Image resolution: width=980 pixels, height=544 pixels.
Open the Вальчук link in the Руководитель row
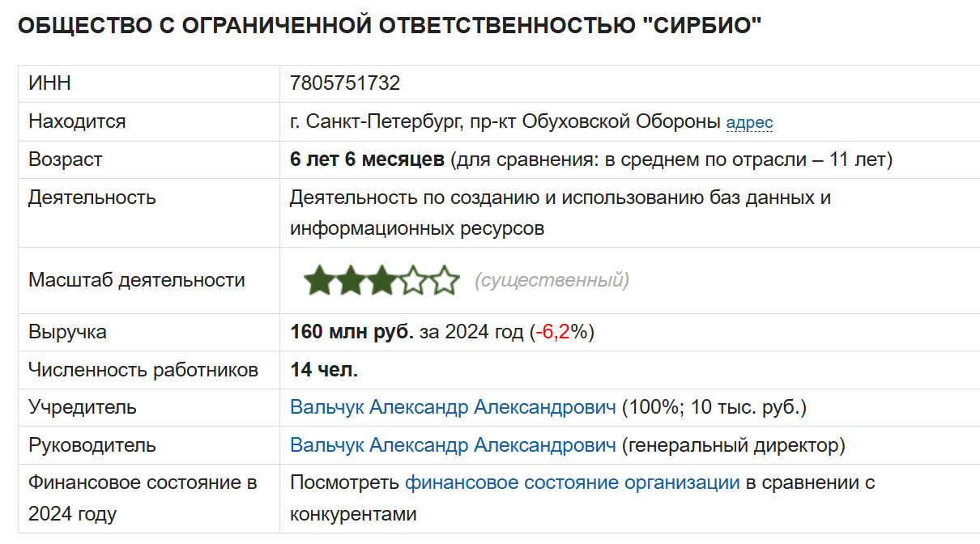[453, 445]
